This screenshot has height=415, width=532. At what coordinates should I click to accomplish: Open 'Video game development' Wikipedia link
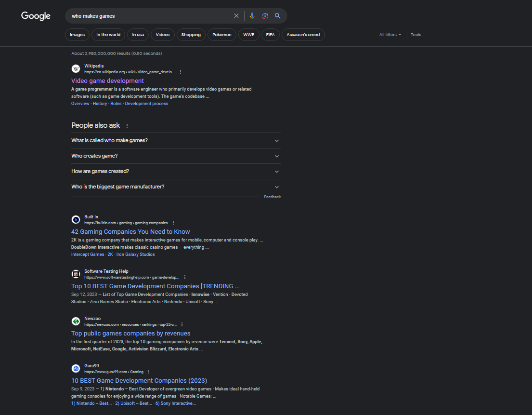click(107, 81)
